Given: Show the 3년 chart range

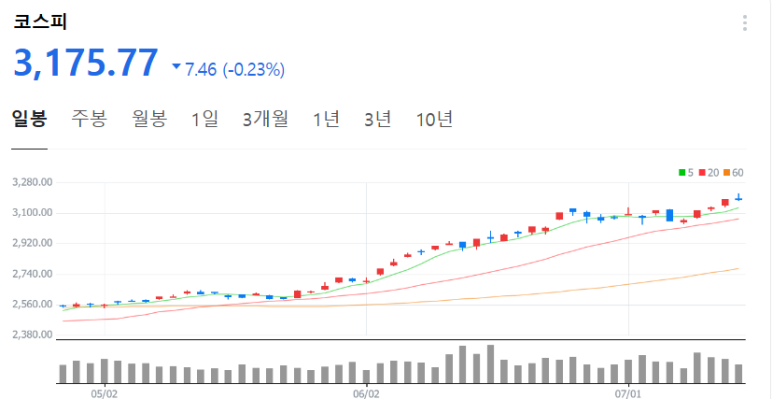Looking at the screenshot, I should (378, 119).
